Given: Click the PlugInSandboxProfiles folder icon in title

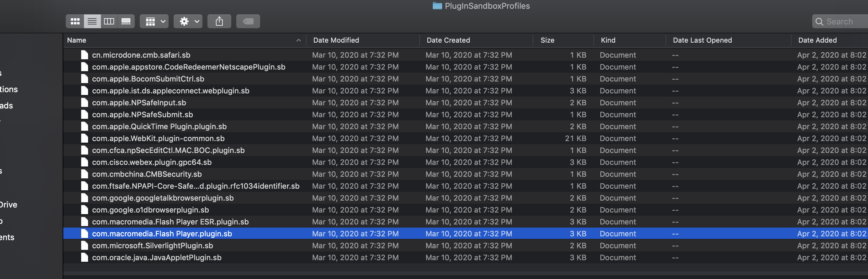Looking at the screenshot, I should tap(437, 6).
